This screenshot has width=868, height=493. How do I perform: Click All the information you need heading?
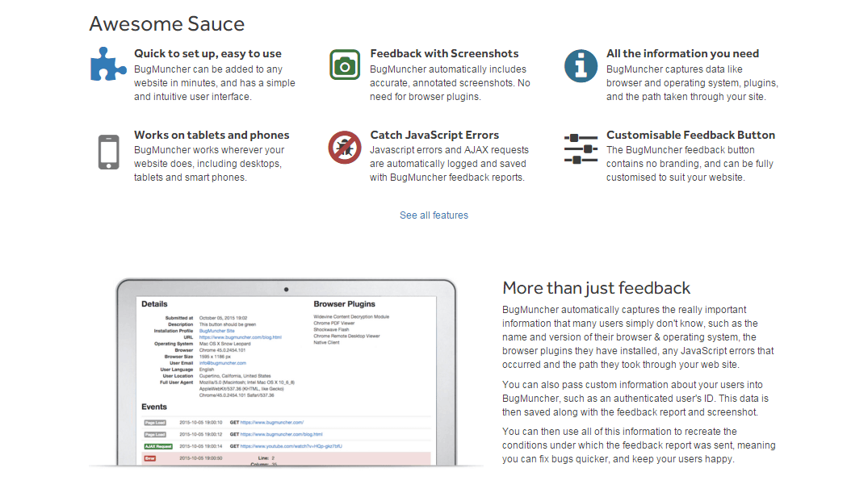682,54
